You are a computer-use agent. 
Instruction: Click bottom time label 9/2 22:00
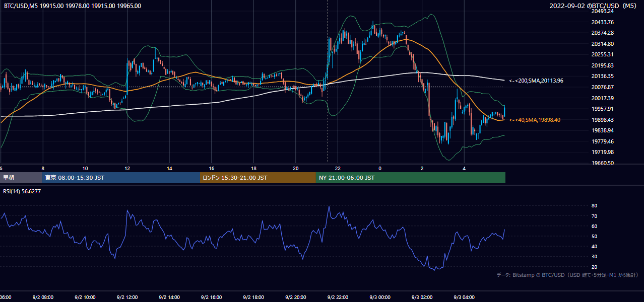coord(338,297)
